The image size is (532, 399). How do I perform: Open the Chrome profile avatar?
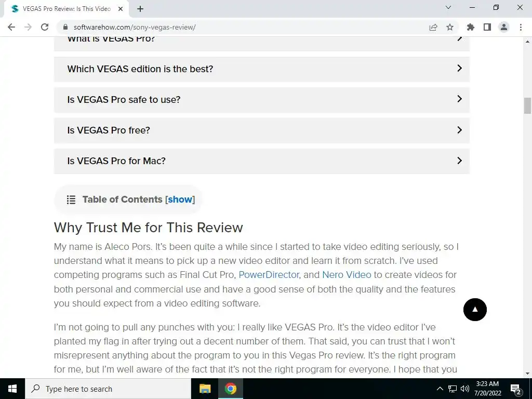coord(504,27)
